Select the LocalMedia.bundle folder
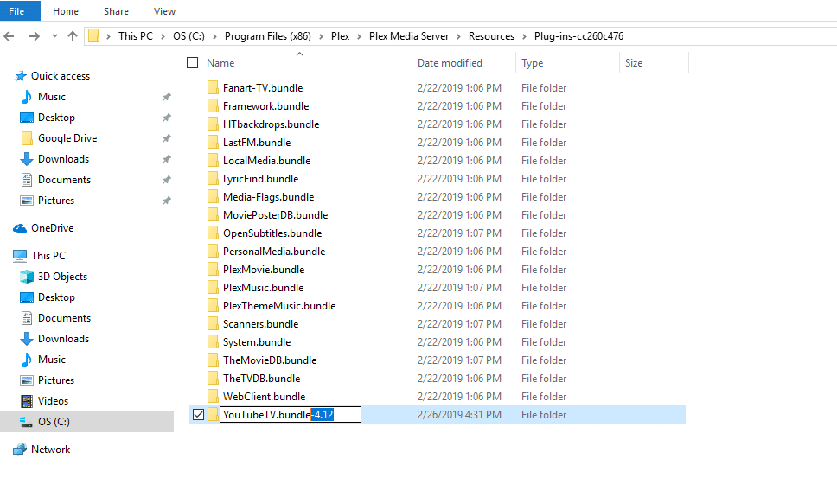The height and width of the screenshot is (504, 837). pos(266,161)
